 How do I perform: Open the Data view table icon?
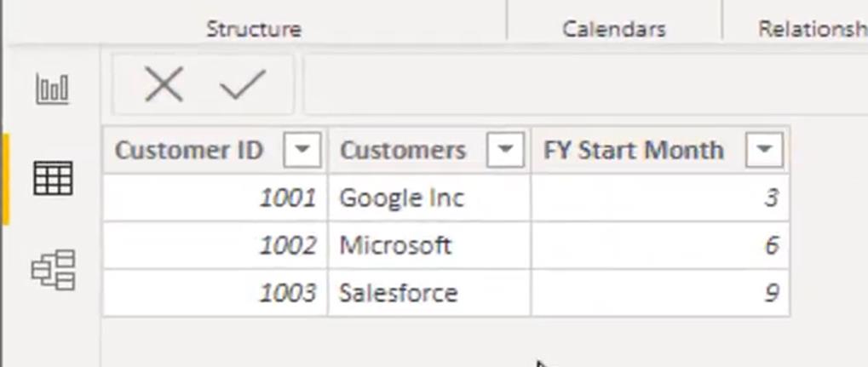tap(53, 178)
